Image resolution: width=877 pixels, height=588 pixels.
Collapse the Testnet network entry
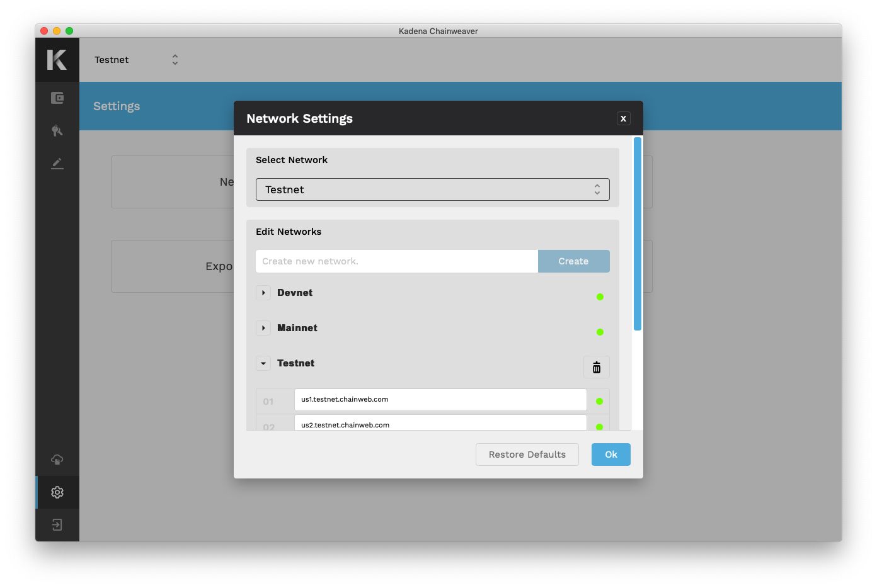pyautogui.click(x=263, y=363)
